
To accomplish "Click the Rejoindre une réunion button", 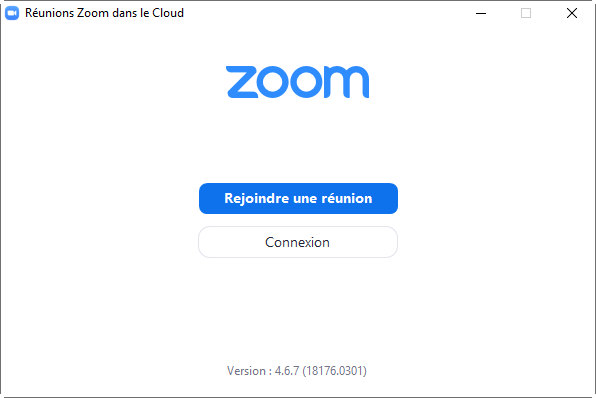I will pyautogui.click(x=298, y=198).
